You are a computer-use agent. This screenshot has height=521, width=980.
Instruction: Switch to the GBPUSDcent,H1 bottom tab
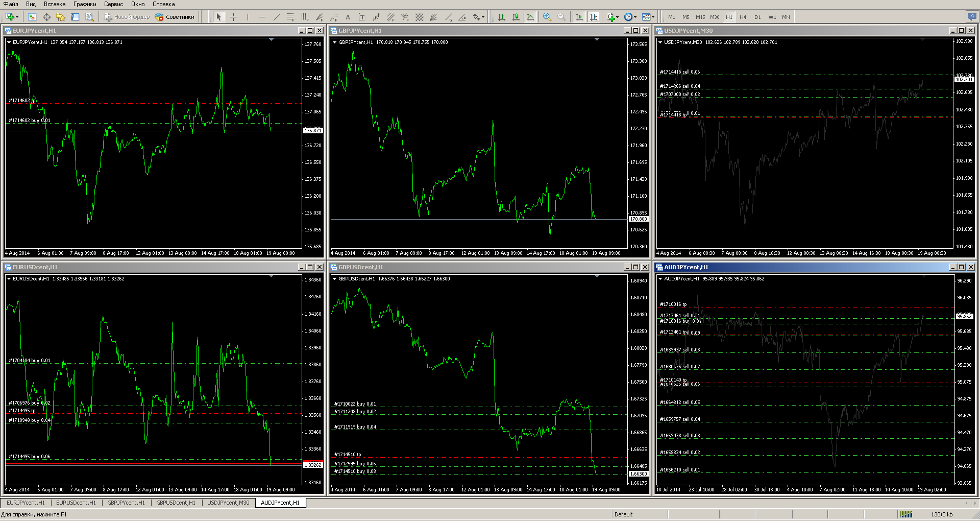(176, 503)
